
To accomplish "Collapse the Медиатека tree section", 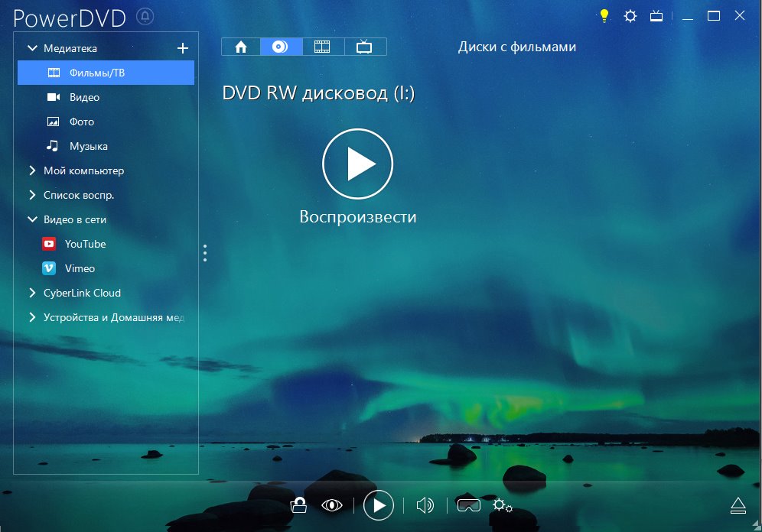I will coord(32,48).
